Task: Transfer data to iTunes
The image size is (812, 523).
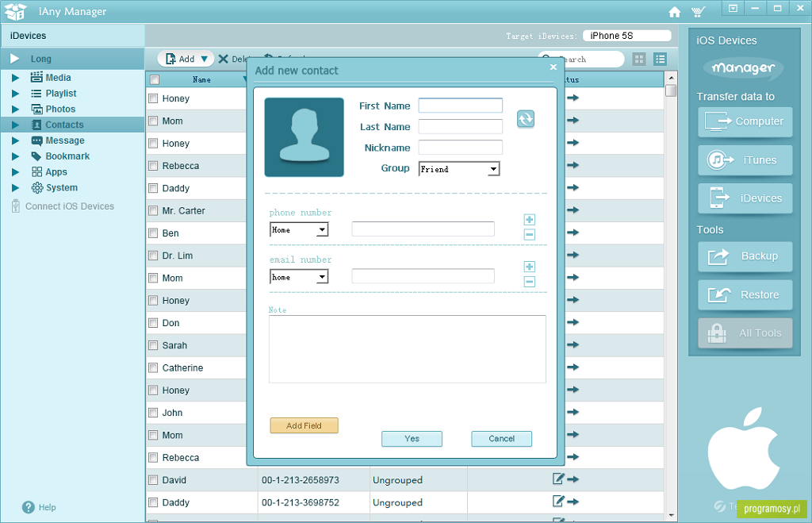Action: point(745,160)
